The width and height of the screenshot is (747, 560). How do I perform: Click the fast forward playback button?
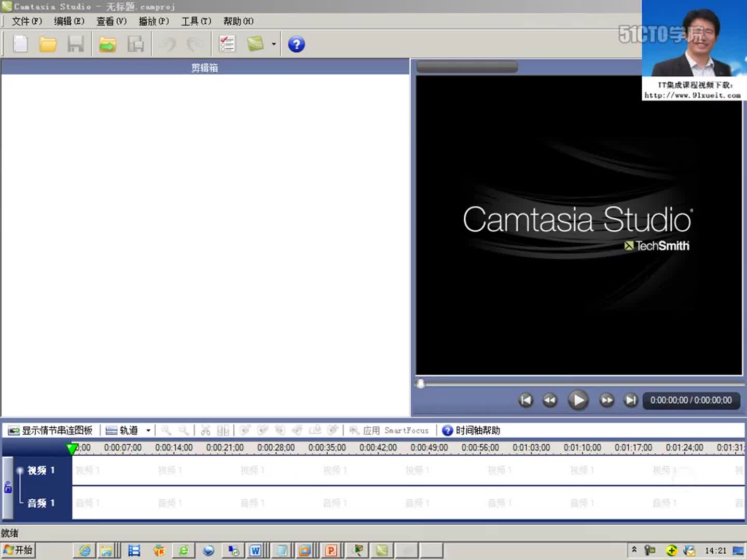coord(606,400)
